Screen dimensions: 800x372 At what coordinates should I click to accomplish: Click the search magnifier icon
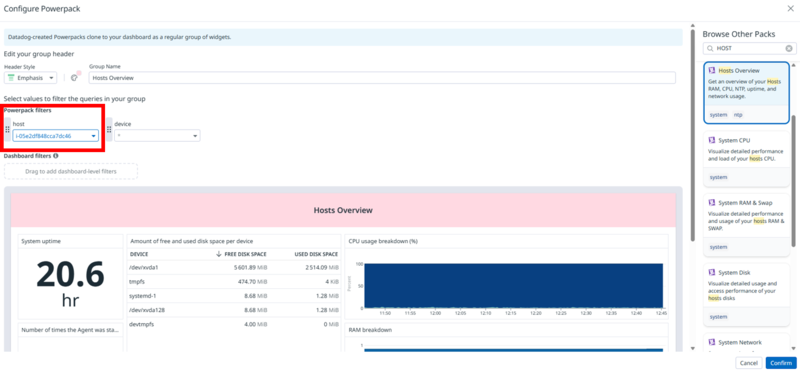[x=710, y=48]
